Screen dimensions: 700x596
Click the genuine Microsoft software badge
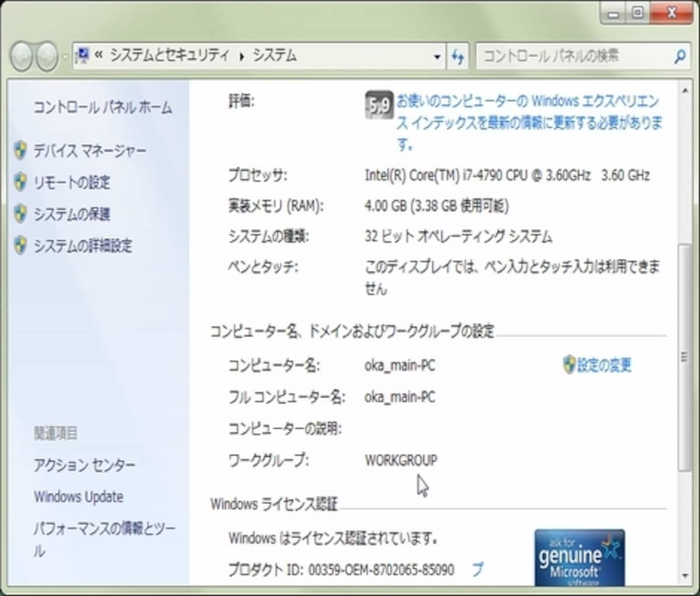pos(579,557)
